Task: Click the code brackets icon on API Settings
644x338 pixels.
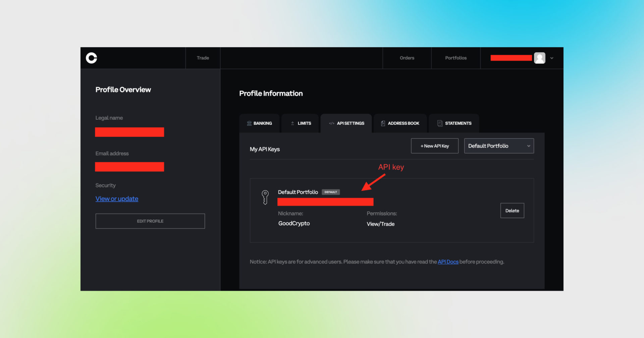Action: coord(331,123)
